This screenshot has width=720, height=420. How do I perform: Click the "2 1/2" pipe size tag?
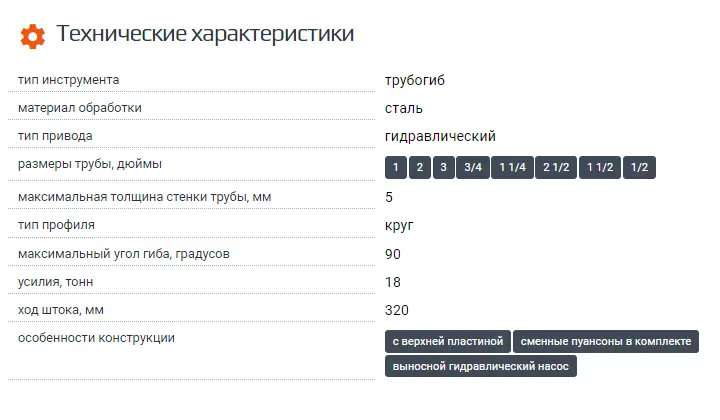[x=556, y=168]
